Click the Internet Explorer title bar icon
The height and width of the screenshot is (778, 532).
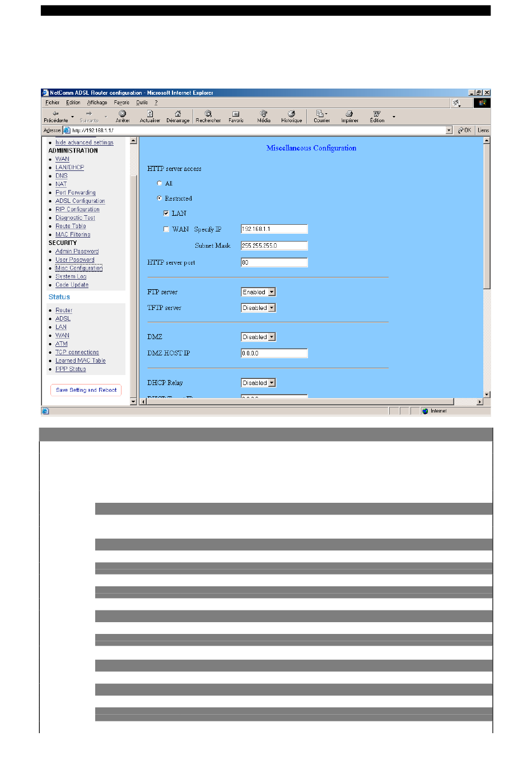45,92
